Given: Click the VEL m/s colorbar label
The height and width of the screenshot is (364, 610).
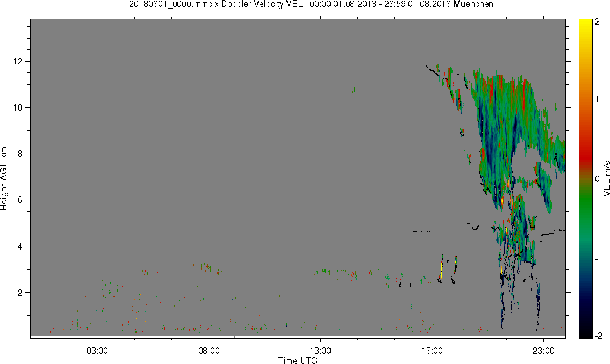Looking at the screenshot, I should point(606,178).
